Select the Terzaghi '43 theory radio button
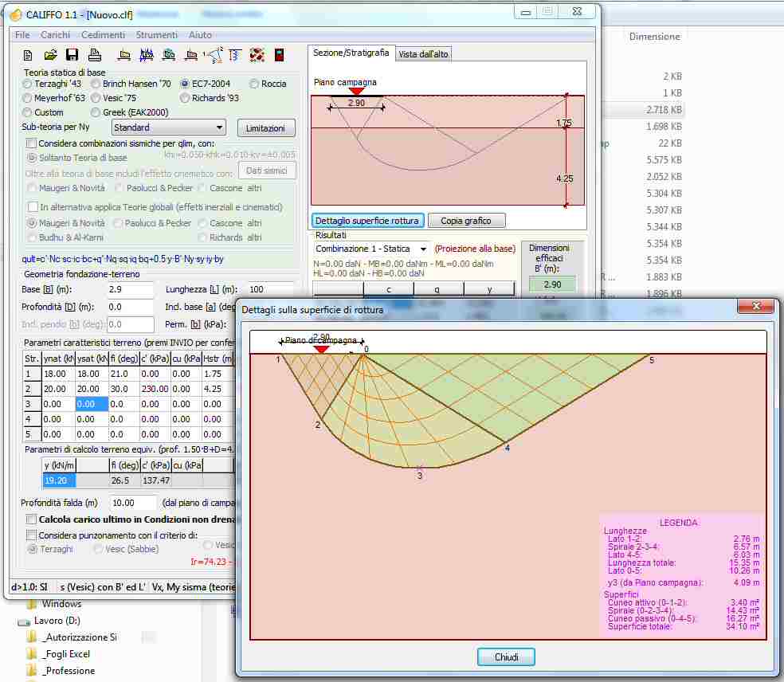This screenshot has height=682, width=784. coord(27,84)
